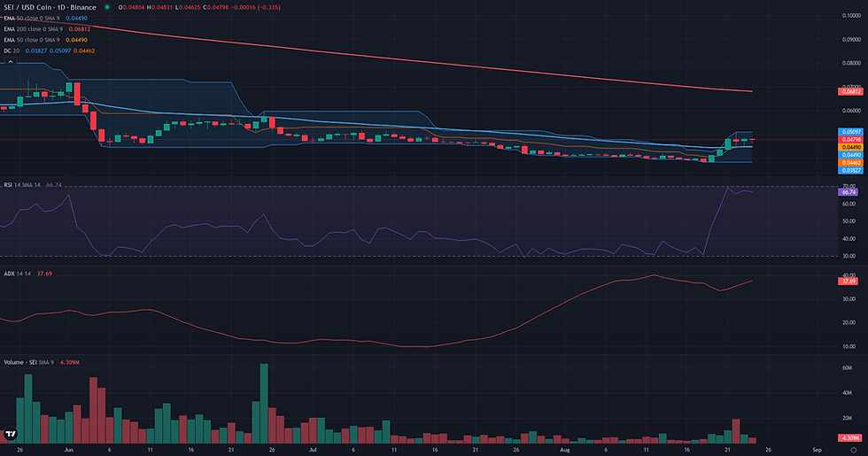Click the high value H0.04831
868x456 pixels.
pyautogui.click(x=159, y=7)
